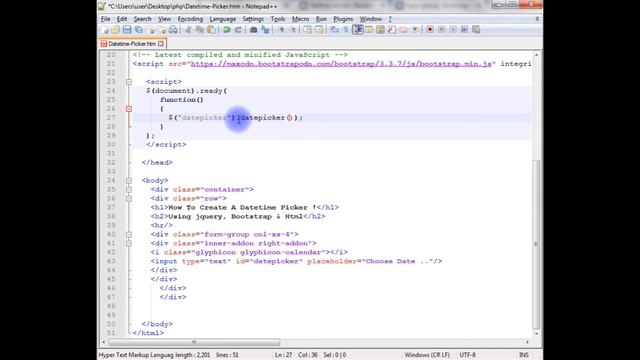Image resolution: width=640 pixels, height=360 pixels.
Task: Open the File menu
Action: point(105,19)
